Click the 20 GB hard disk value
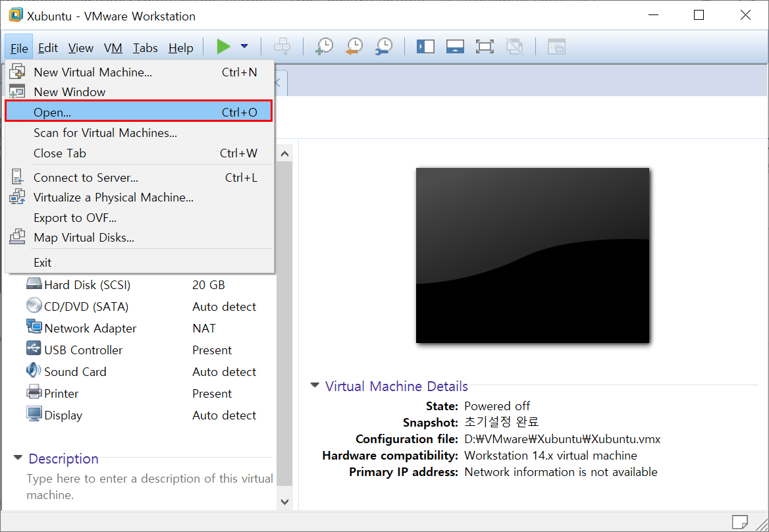The height and width of the screenshot is (532, 769). pyautogui.click(x=209, y=285)
